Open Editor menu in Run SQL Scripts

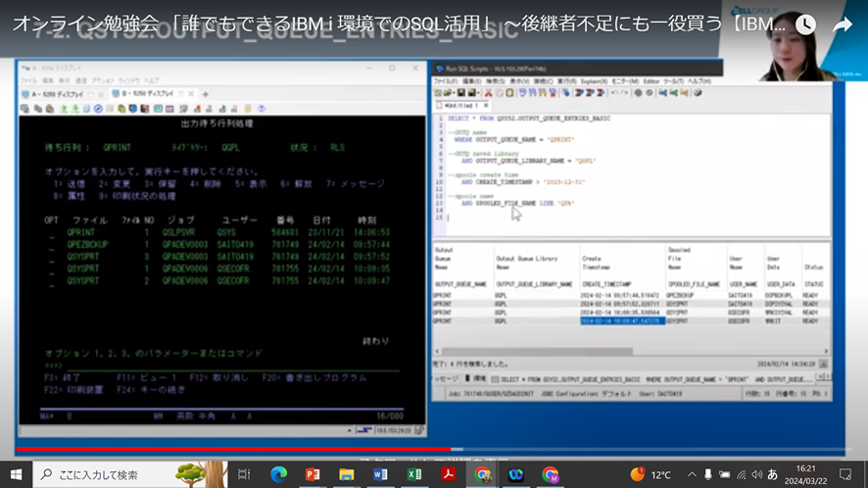pyautogui.click(x=651, y=81)
